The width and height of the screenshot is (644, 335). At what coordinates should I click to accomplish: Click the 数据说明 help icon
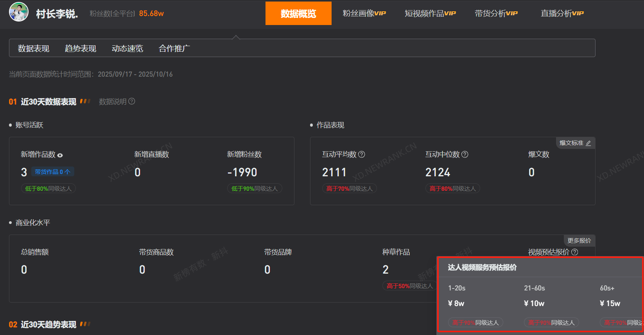[132, 102]
